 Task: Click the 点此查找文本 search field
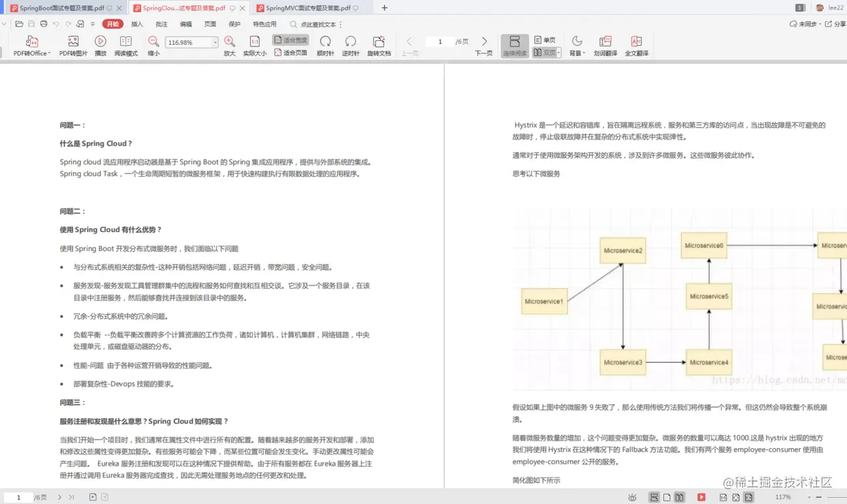(319, 24)
